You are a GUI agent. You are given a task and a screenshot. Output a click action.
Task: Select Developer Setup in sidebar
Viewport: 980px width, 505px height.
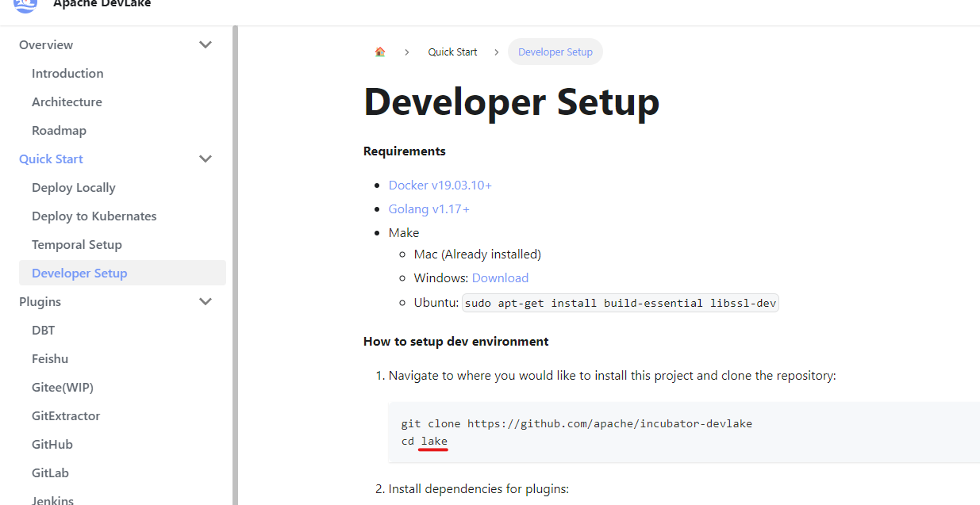coord(122,274)
